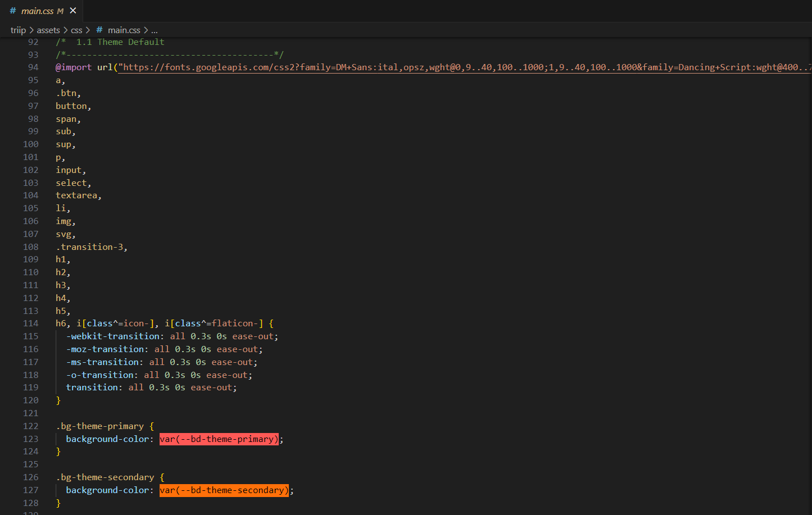Click the .transition-3 selector
Screen dimensions: 812x515
pyautogui.click(x=90, y=247)
